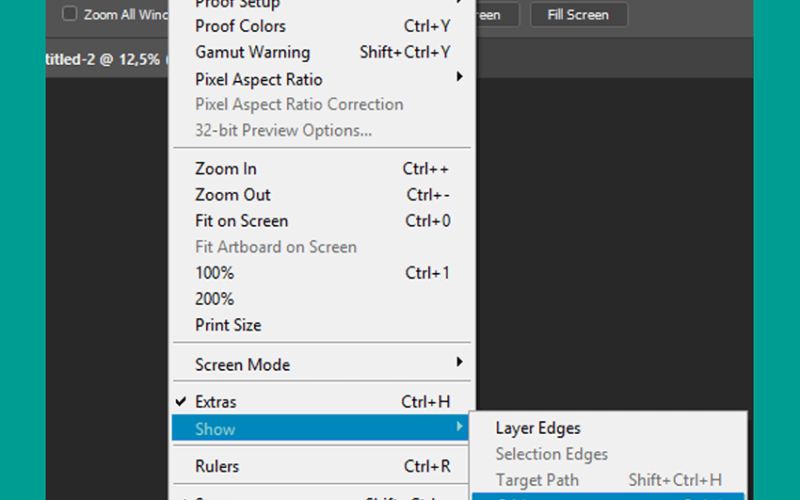Enable Layer Edges in the Show submenu

pos(608,428)
